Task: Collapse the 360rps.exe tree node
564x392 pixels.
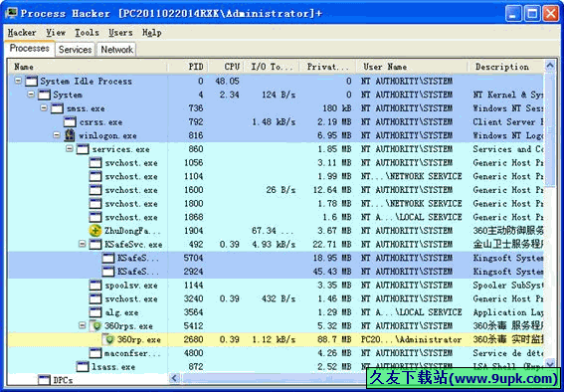Action: [83, 325]
